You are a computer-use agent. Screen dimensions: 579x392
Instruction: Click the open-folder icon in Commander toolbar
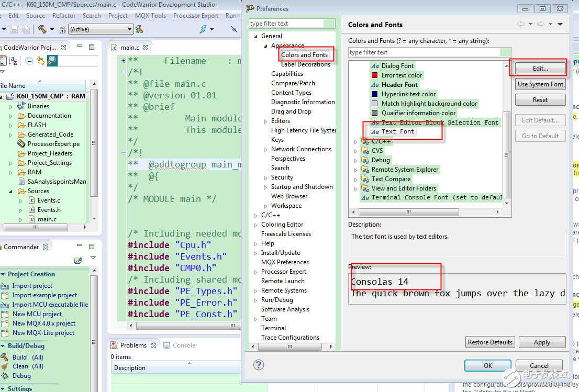79,261
